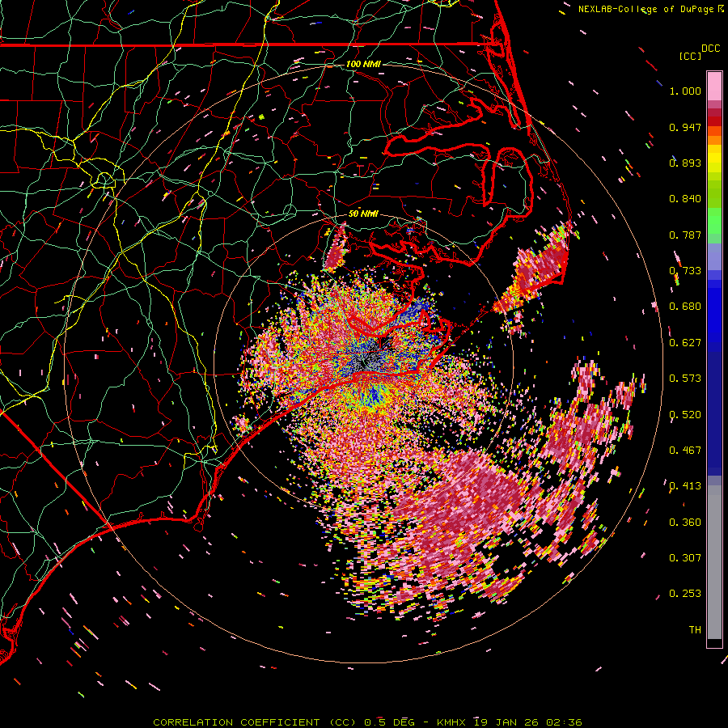Select the 1.000 scale value
728x728 pixels.
(x=685, y=91)
